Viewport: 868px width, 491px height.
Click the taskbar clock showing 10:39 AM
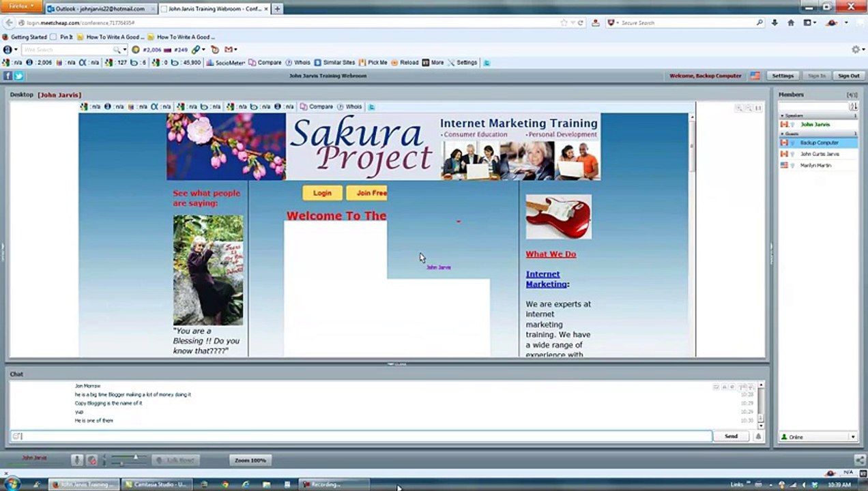tap(839, 484)
